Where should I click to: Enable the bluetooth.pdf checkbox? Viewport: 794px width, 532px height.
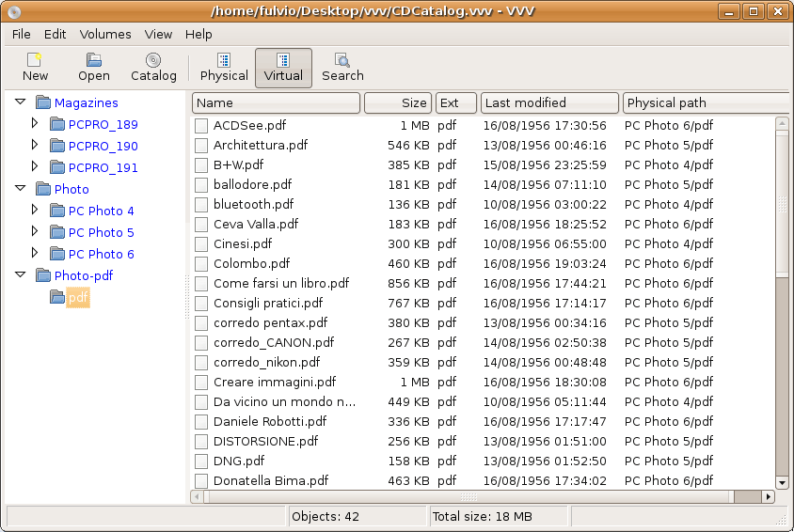[201, 204]
